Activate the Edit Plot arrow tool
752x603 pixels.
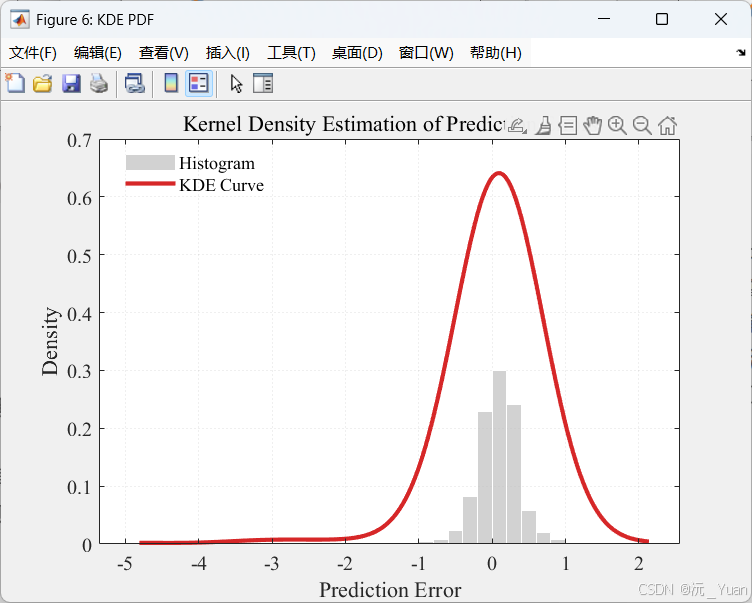click(x=236, y=83)
